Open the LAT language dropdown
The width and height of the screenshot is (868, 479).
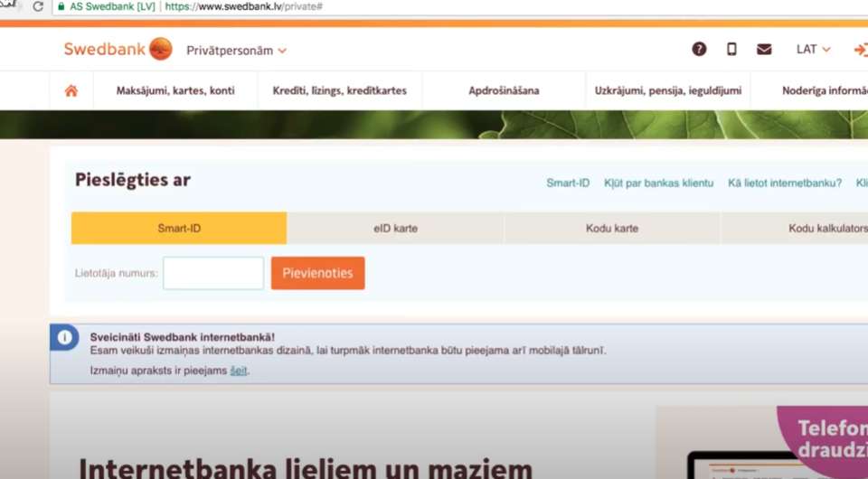pos(813,49)
